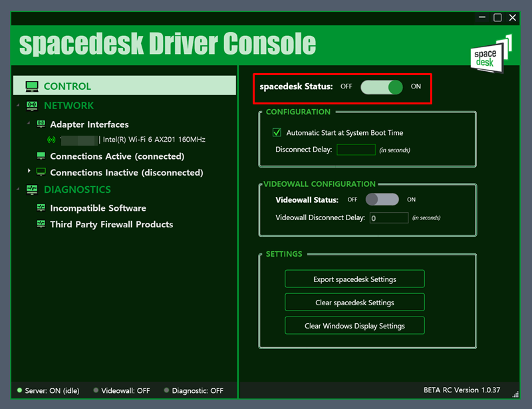The width and height of the screenshot is (532, 409).
Task: Maximize the spacedesk Driver Console window
Action: (497, 17)
